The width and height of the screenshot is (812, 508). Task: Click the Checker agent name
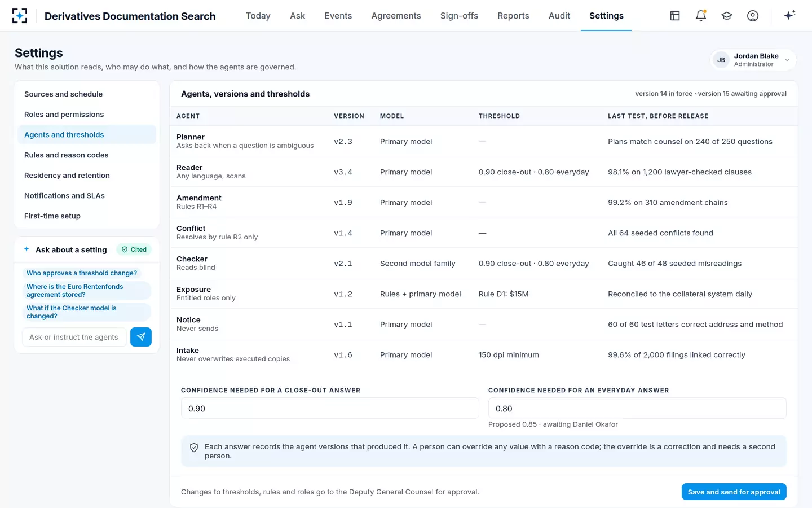pyautogui.click(x=192, y=259)
